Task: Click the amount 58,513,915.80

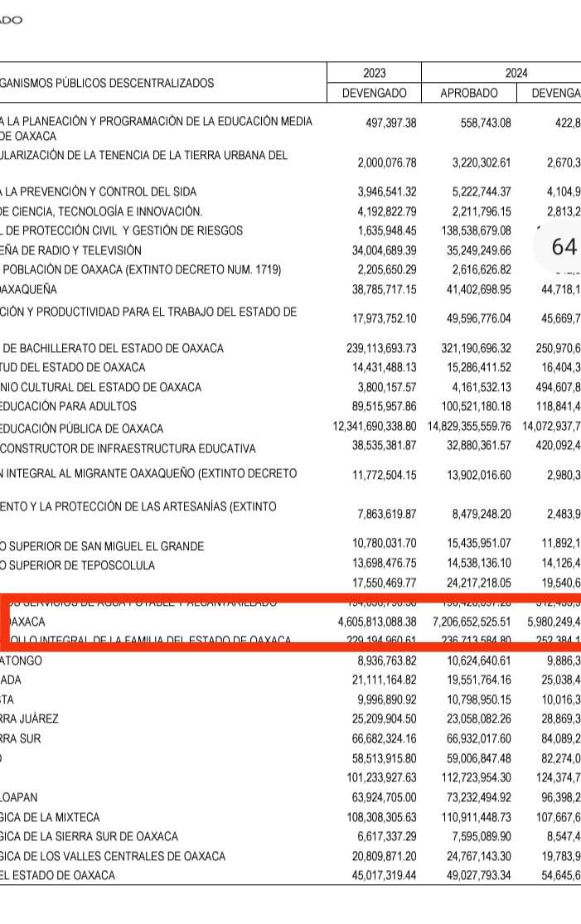Action: [x=385, y=758]
